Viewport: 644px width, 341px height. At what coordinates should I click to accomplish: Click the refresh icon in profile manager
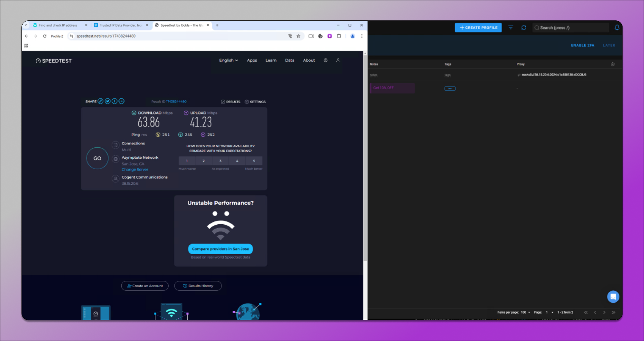[x=524, y=28]
